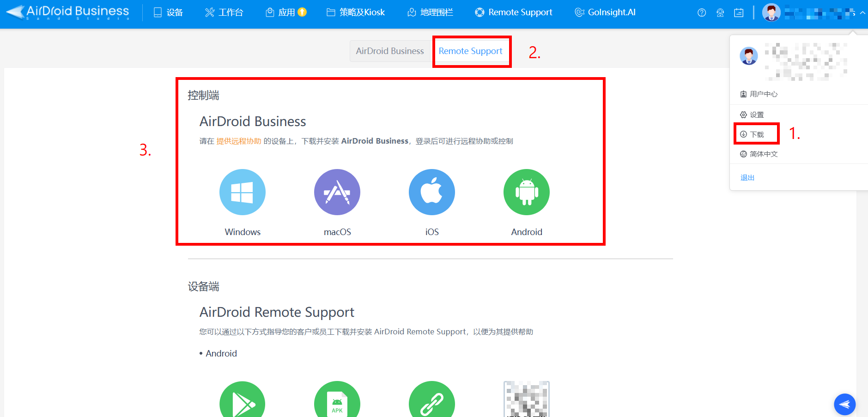The width and height of the screenshot is (868, 417).
Task: Click the macOS label text
Action: (337, 232)
